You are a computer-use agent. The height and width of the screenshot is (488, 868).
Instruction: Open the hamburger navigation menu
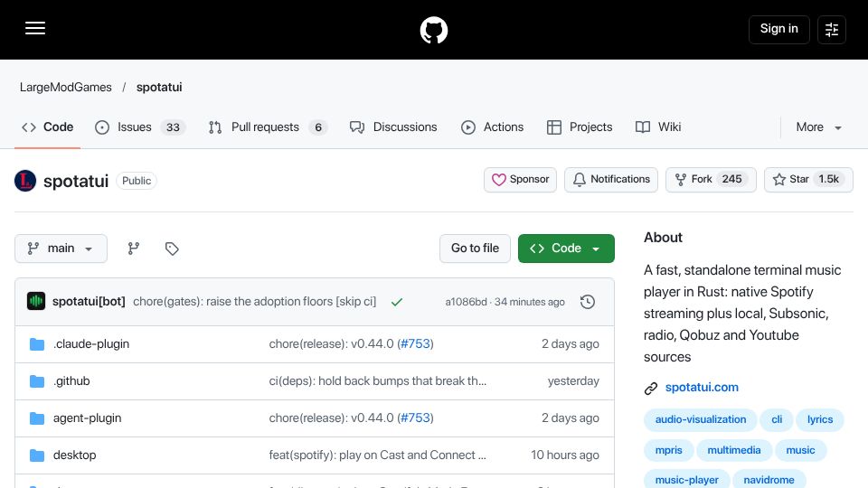(x=35, y=28)
